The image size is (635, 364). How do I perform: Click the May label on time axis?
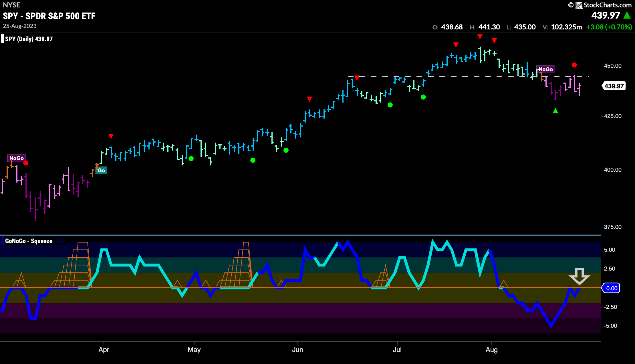pyautogui.click(x=194, y=350)
